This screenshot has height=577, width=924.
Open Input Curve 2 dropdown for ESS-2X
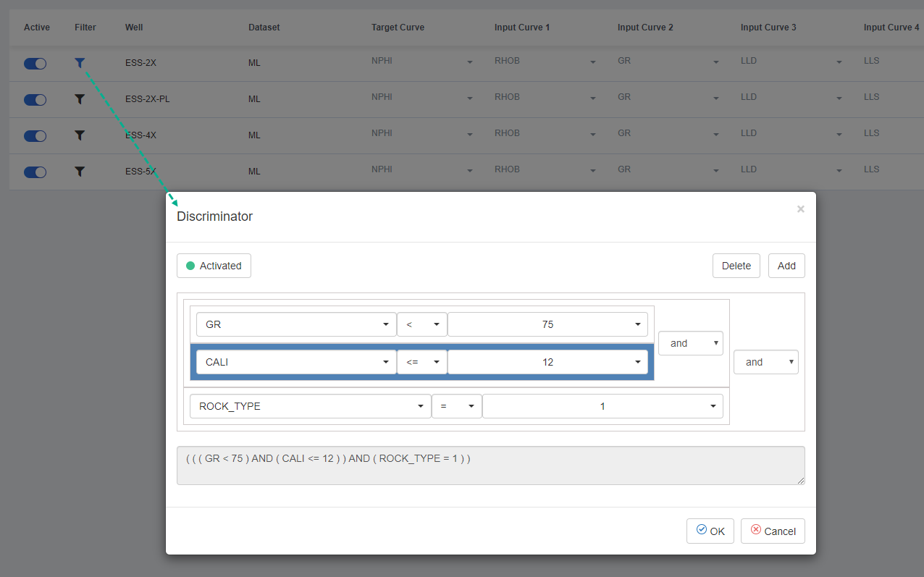[x=668, y=62]
